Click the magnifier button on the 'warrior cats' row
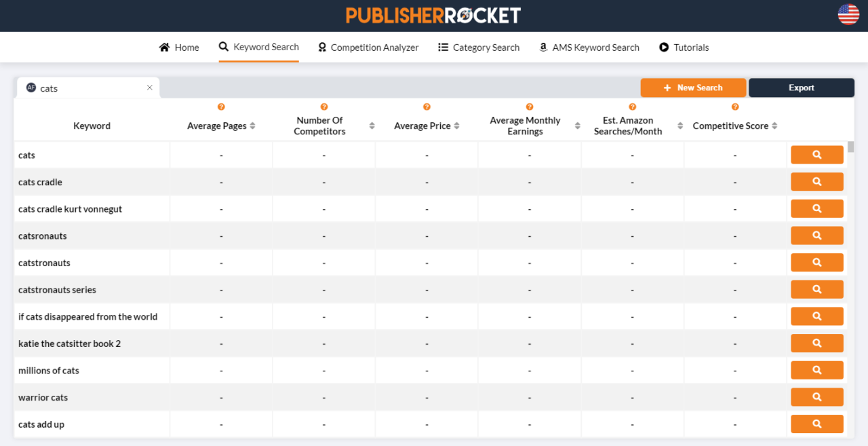Screen dimensions: 868x446 816,396
